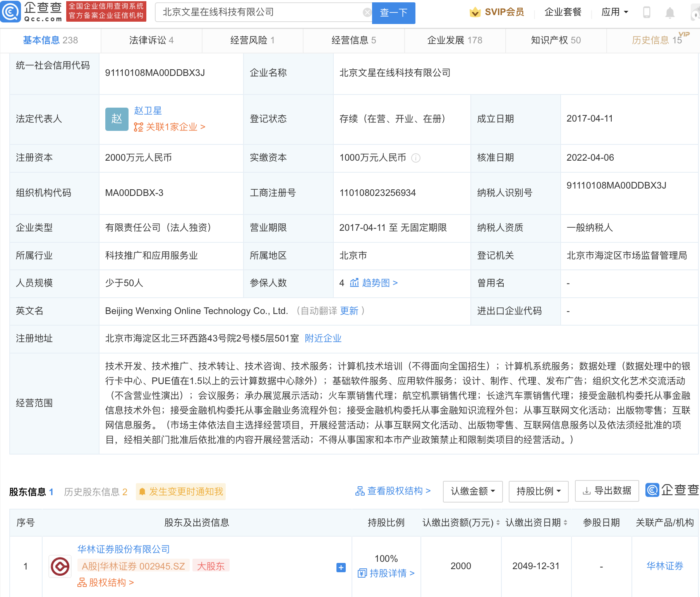Switch to the 法律诉讼 tab

(x=151, y=40)
